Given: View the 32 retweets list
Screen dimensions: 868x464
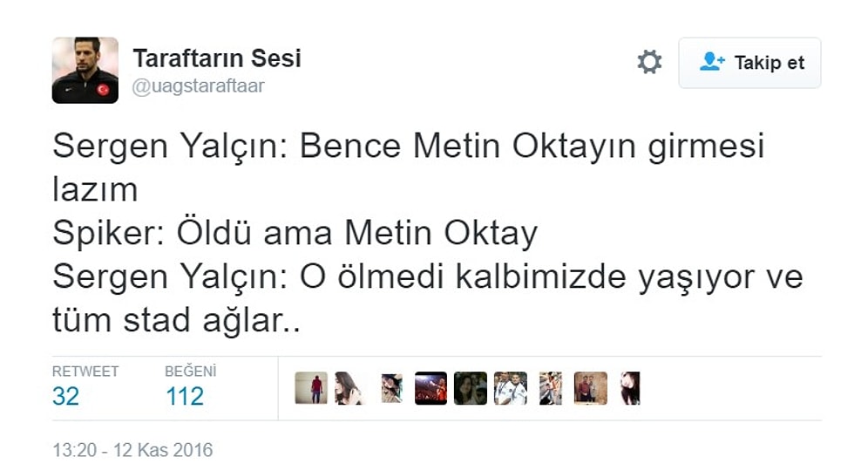Looking at the screenshot, I should coord(65,397).
